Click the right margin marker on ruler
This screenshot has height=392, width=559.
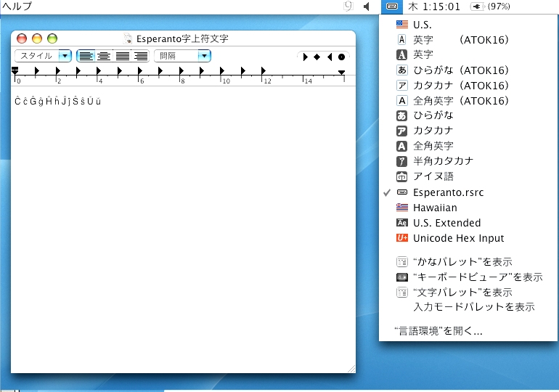coord(341,73)
